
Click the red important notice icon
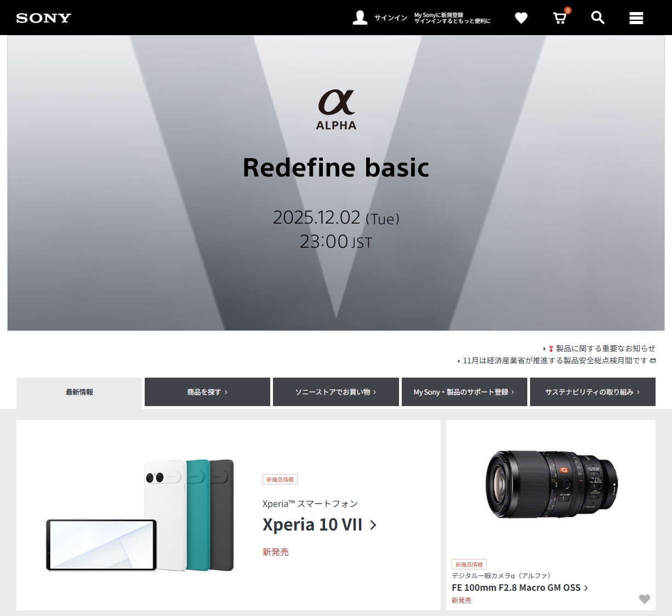(551, 349)
